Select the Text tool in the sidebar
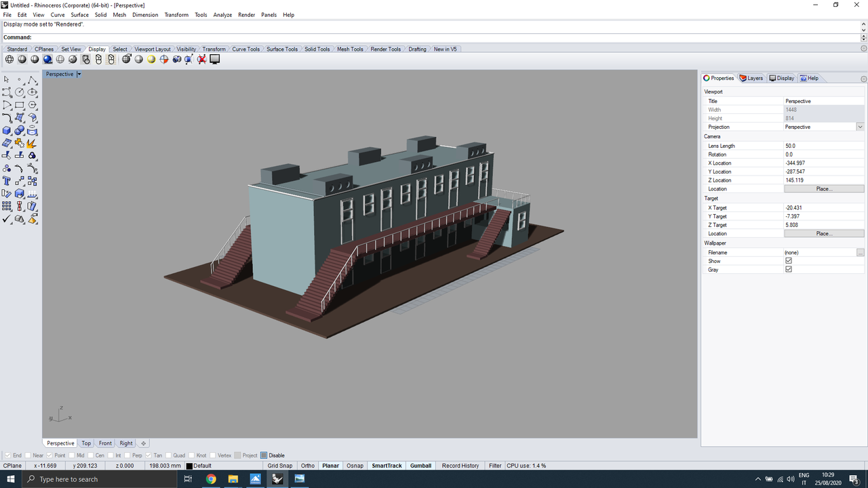The width and height of the screenshot is (868, 488). [x=6, y=180]
